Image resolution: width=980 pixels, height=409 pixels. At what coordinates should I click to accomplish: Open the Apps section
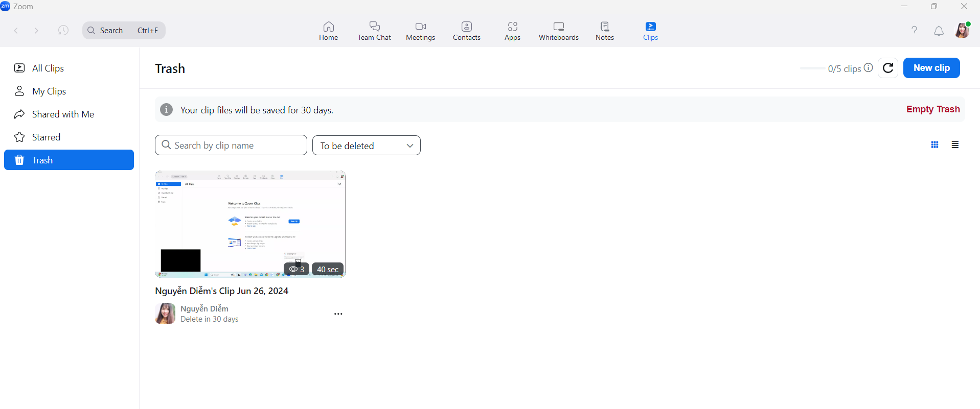click(512, 31)
